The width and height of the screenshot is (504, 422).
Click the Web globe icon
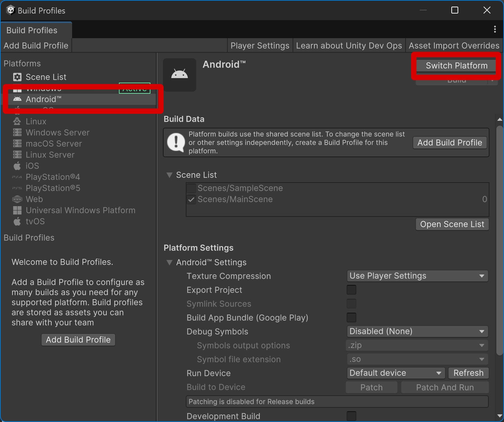pos(17,199)
